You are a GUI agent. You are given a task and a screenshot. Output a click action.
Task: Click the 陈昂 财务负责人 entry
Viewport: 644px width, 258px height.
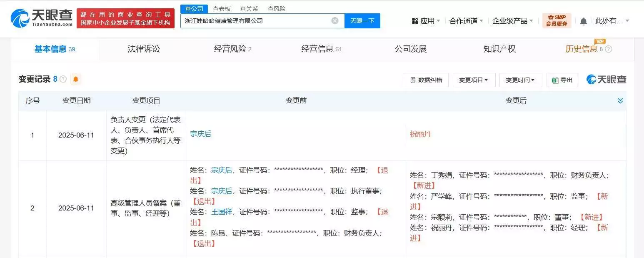point(287,238)
